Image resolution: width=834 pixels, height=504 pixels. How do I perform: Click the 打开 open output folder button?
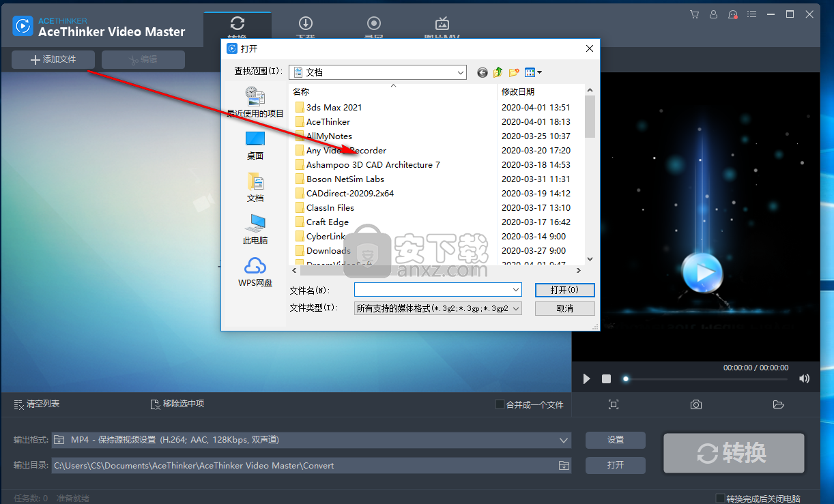click(x=616, y=465)
